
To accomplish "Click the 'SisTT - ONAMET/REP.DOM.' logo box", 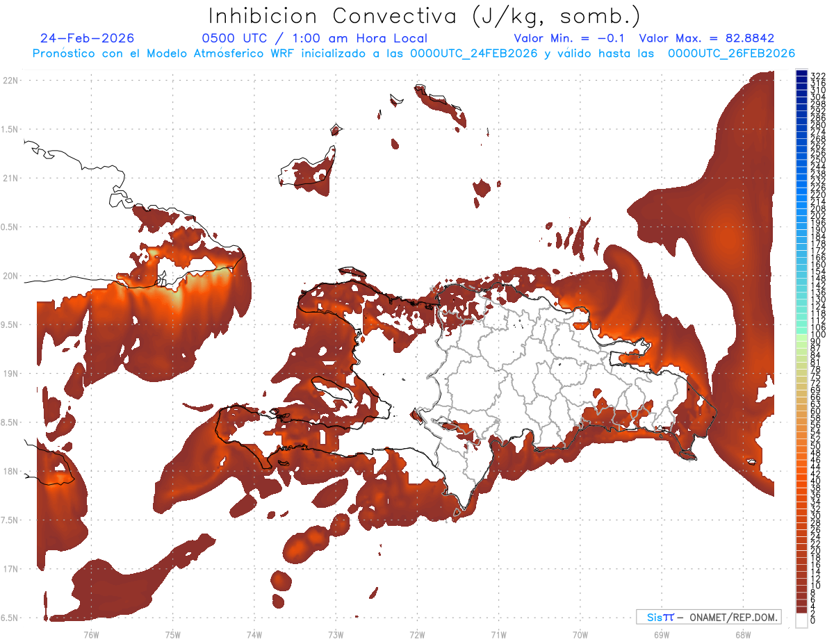I will [x=709, y=617].
